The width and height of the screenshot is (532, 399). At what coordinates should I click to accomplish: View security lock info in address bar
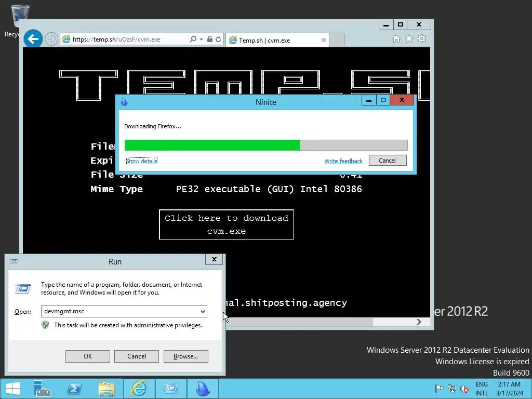pyautogui.click(x=210, y=39)
